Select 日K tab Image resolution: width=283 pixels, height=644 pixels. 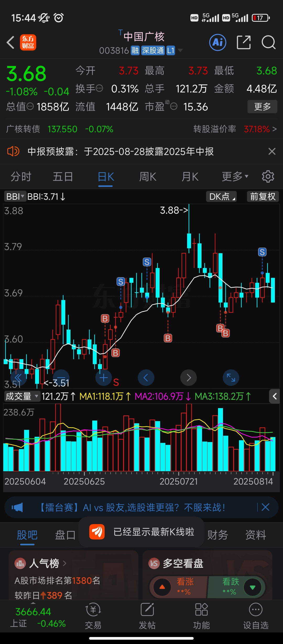tap(106, 177)
